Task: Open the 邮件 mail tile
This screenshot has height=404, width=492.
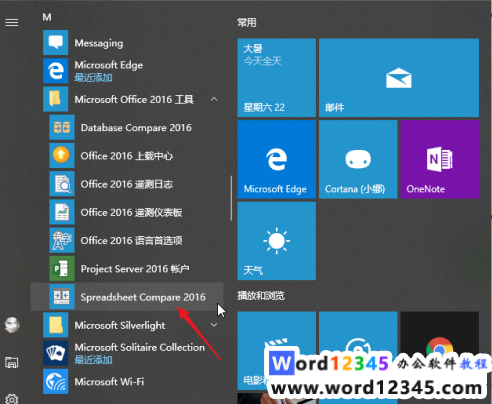Action: [399, 78]
